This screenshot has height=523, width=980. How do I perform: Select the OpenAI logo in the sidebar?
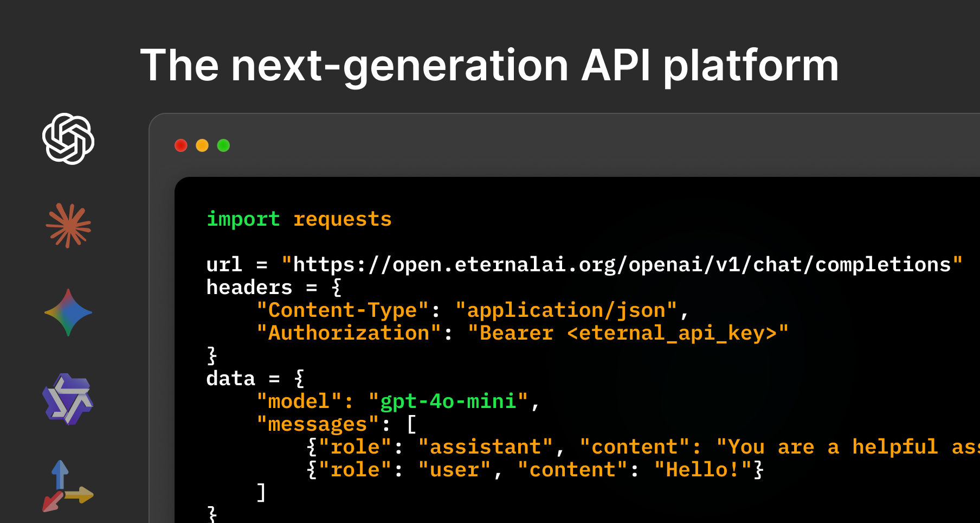pos(69,139)
